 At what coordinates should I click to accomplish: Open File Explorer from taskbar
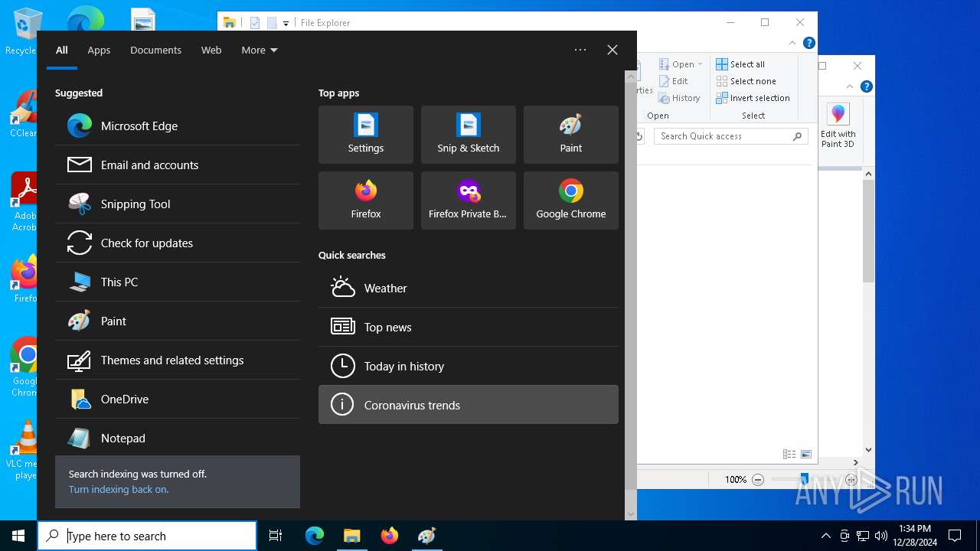[x=352, y=536]
